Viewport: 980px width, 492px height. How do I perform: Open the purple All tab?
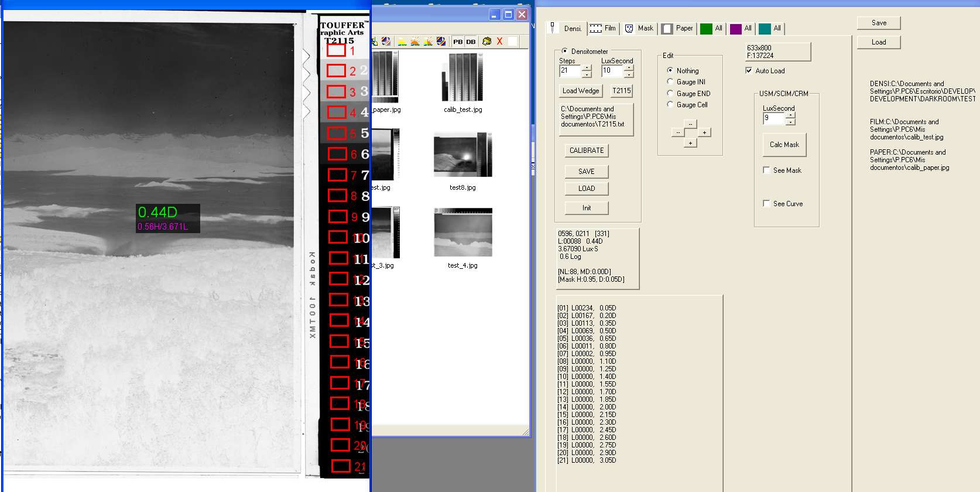click(741, 28)
